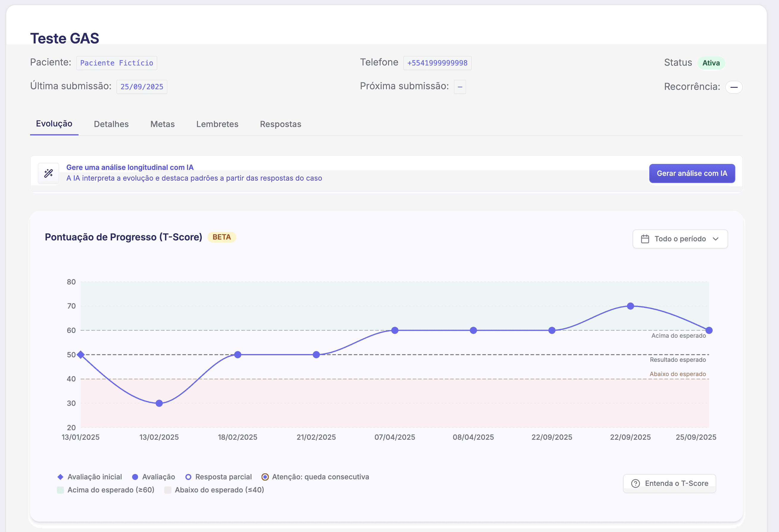Open the Metas tab

[162, 124]
